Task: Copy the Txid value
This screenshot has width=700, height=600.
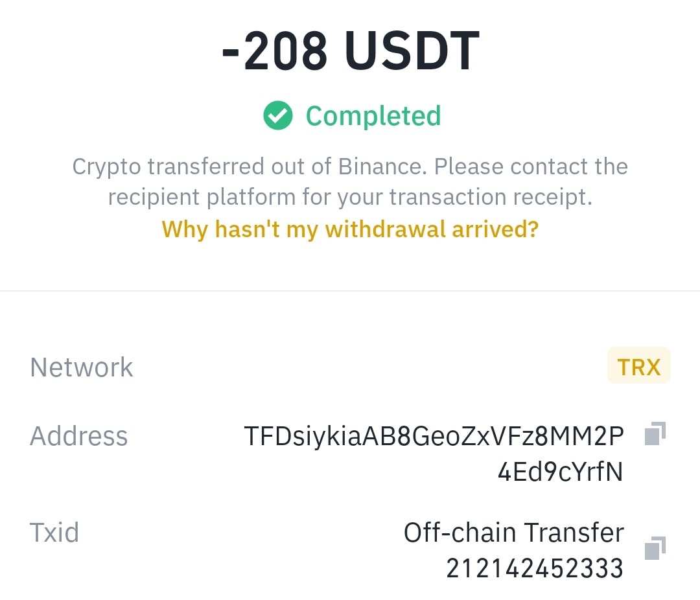Action: pos(655,548)
